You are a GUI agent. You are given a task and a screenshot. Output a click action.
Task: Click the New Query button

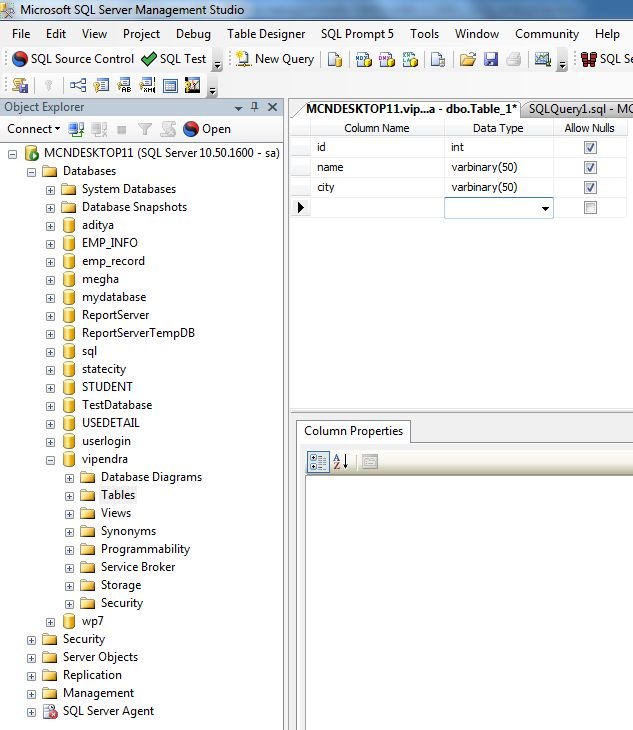[x=275, y=59]
